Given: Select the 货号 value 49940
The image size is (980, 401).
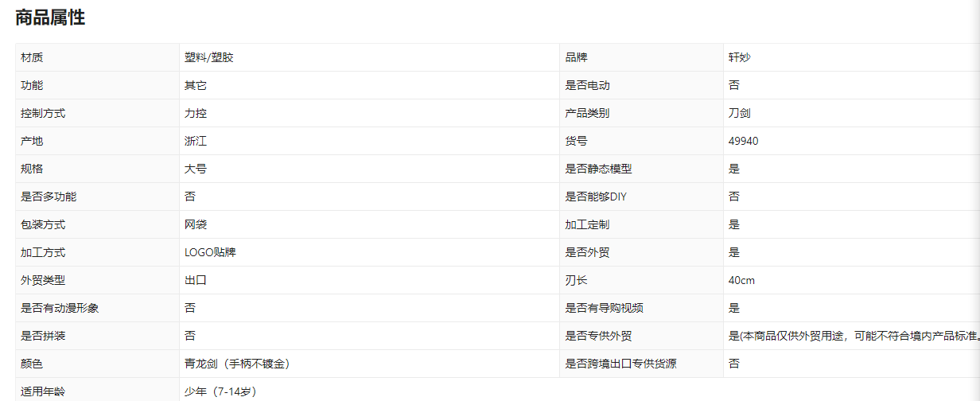Looking at the screenshot, I should pyautogui.click(x=743, y=141).
